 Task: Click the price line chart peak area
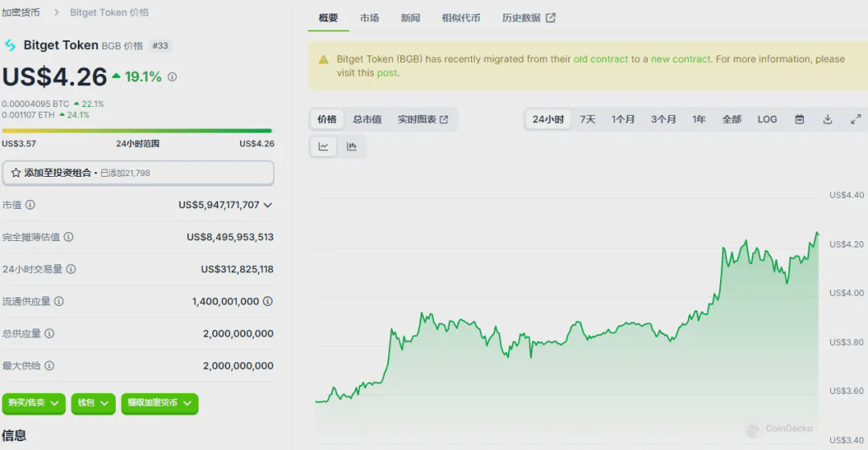[x=817, y=234]
